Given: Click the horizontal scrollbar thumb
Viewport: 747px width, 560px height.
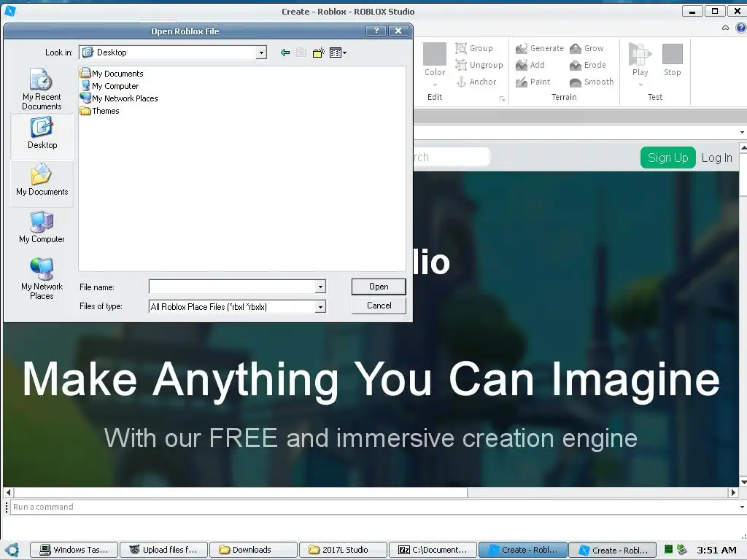Looking at the screenshot, I should pyautogui.click(x=241, y=492).
